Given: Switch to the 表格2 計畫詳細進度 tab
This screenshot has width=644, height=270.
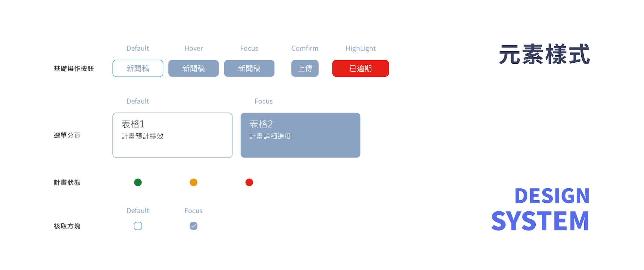Looking at the screenshot, I should (x=300, y=135).
